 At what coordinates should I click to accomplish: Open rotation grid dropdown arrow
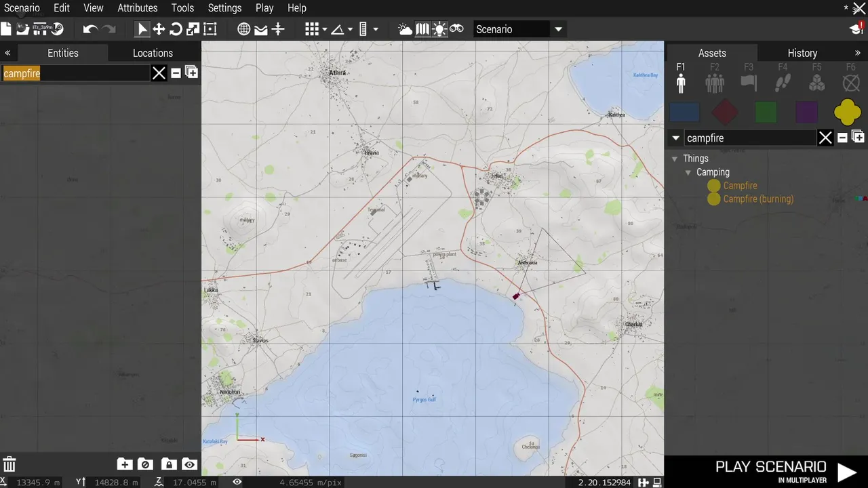pyautogui.click(x=350, y=30)
